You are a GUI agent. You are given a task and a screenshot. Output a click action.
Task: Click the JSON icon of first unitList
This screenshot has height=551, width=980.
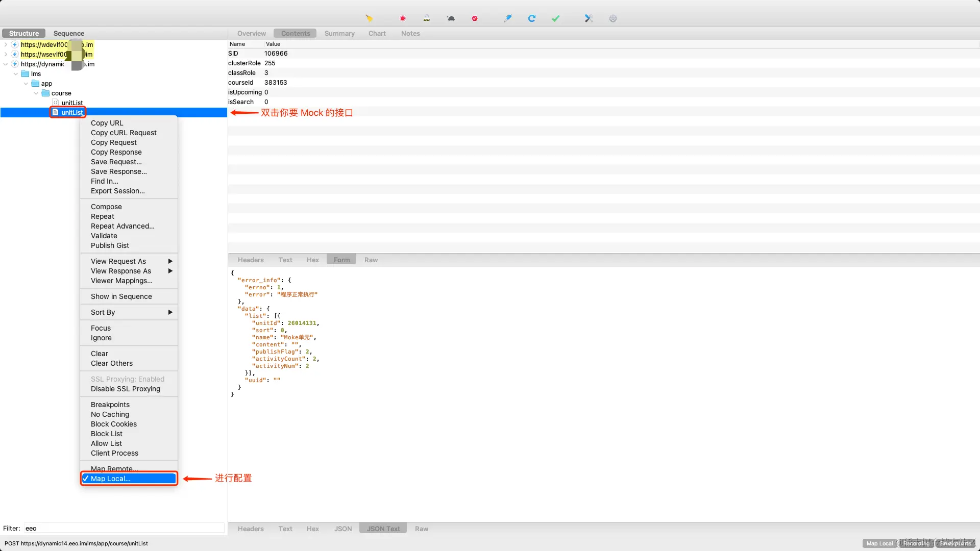point(56,103)
